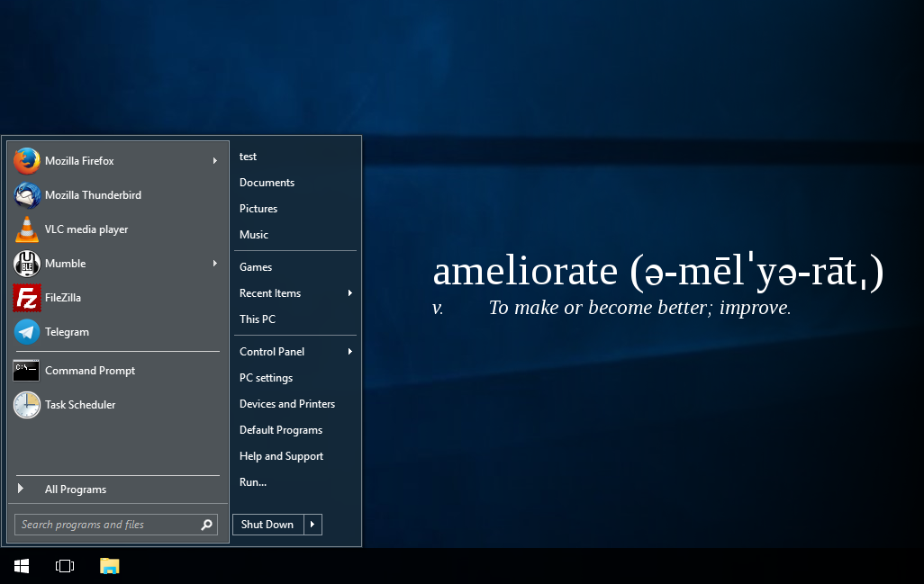Image resolution: width=924 pixels, height=584 pixels.
Task: Click the Windows Start button in the taskbar
Action: point(22,566)
